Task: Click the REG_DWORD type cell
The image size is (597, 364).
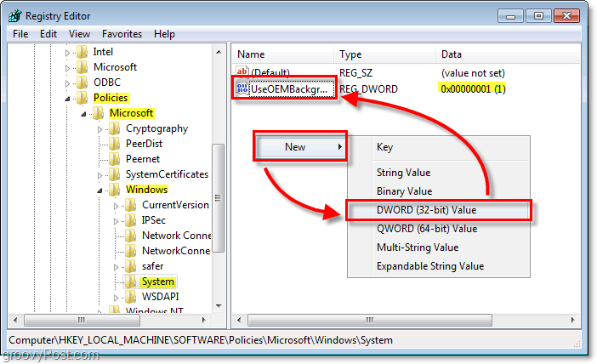Action: point(369,89)
